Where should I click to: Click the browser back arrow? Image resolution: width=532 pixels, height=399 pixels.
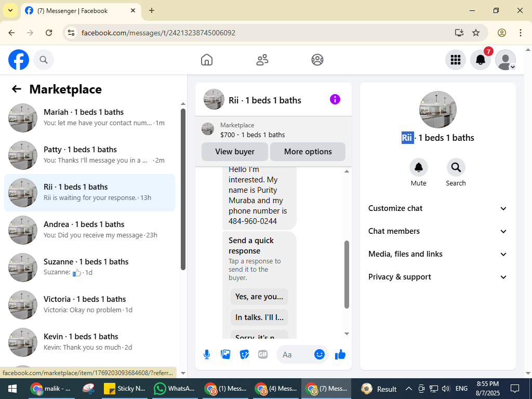(11, 33)
